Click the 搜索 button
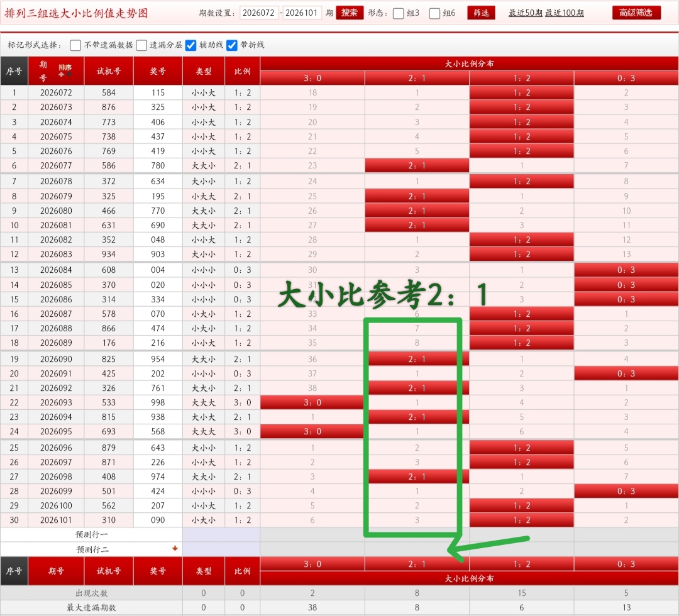The height and width of the screenshot is (616, 679). pyautogui.click(x=350, y=13)
